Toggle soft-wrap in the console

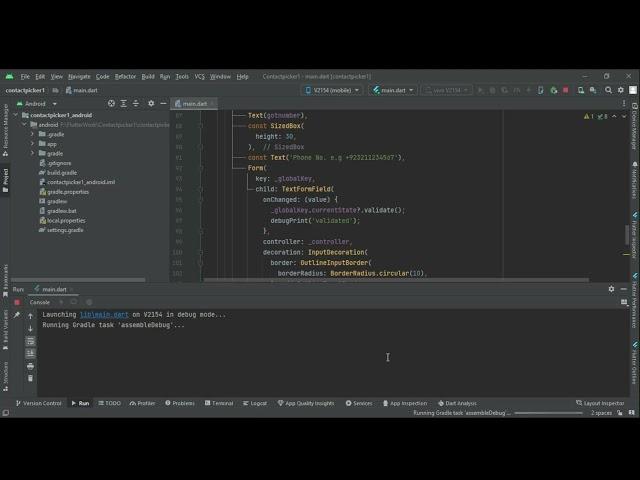pyautogui.click(x=30, y=341)
